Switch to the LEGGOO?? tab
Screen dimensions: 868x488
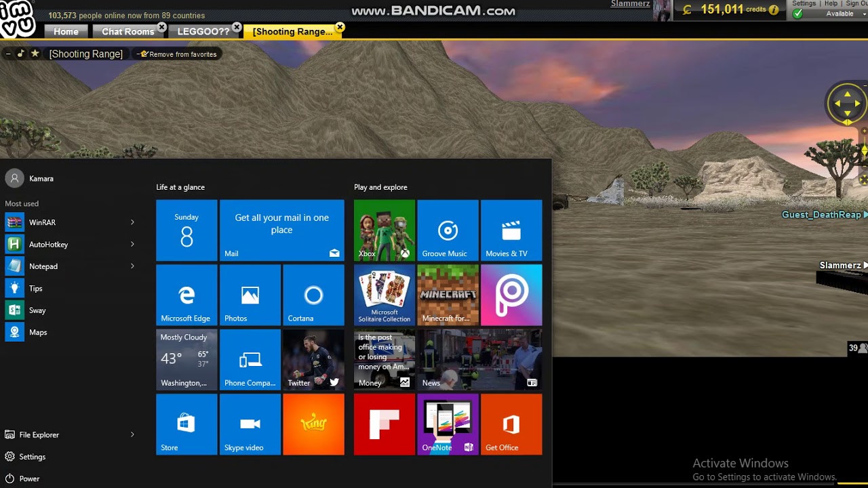click(x=203, y=31)
